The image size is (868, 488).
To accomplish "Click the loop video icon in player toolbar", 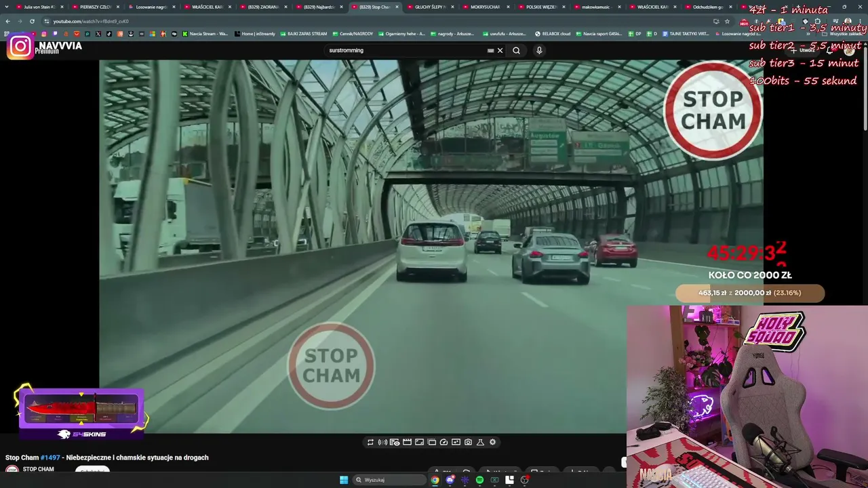I will click(x=370, y=442).
